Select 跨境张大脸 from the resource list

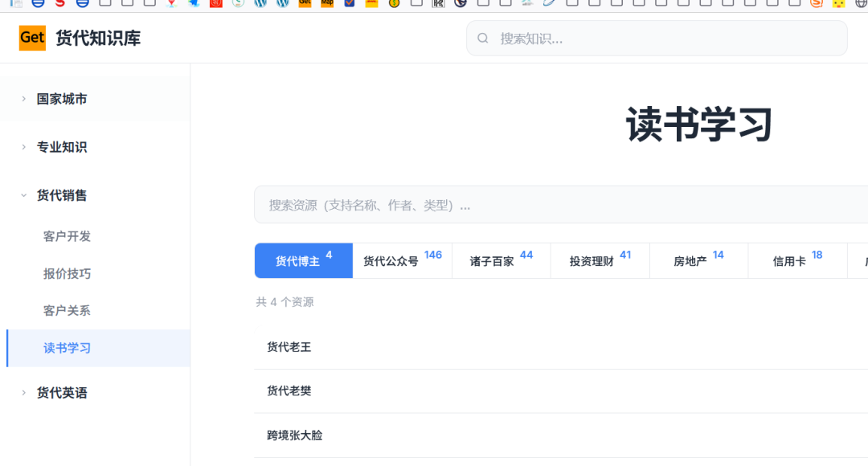(293, 434)
